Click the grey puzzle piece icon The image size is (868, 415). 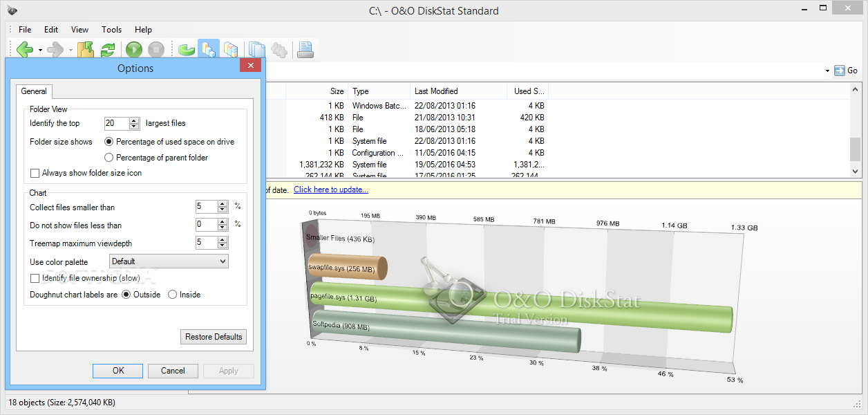(x=279, y=50)
